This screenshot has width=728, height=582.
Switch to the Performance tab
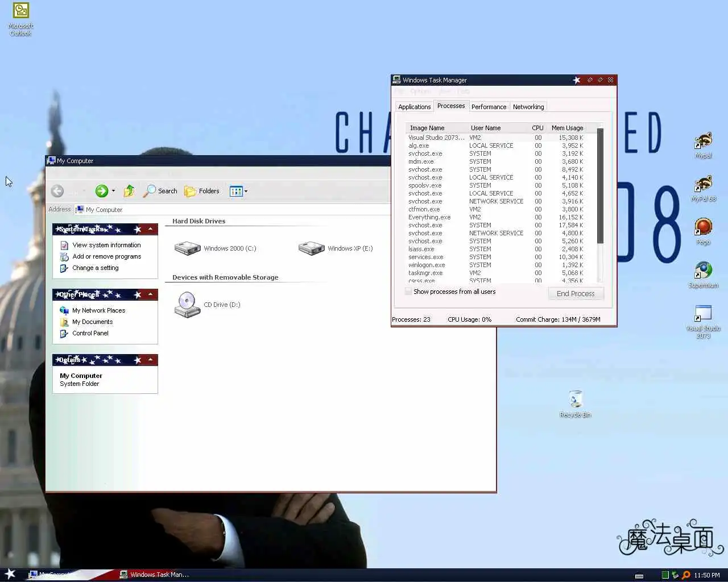point(489,107)
